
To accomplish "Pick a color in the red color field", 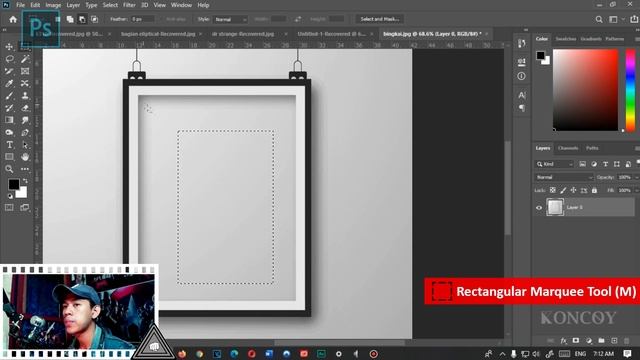I will point(585,90).
